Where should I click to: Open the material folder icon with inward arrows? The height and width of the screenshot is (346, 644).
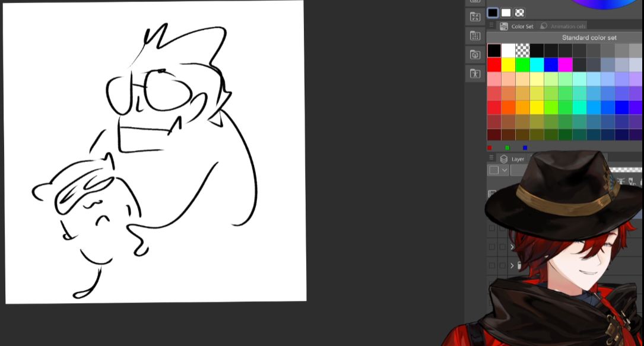tap(475, 17)
